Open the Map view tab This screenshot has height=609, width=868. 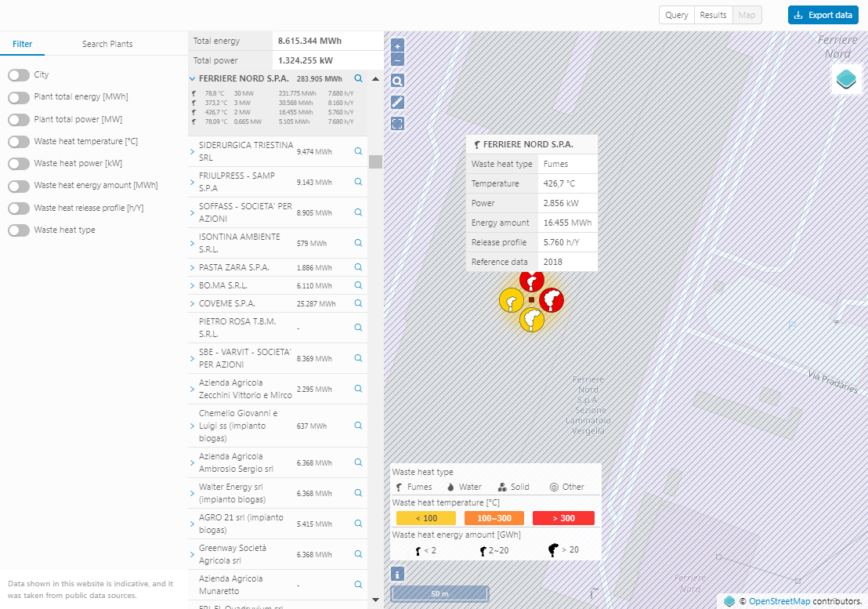coord(747,15)
